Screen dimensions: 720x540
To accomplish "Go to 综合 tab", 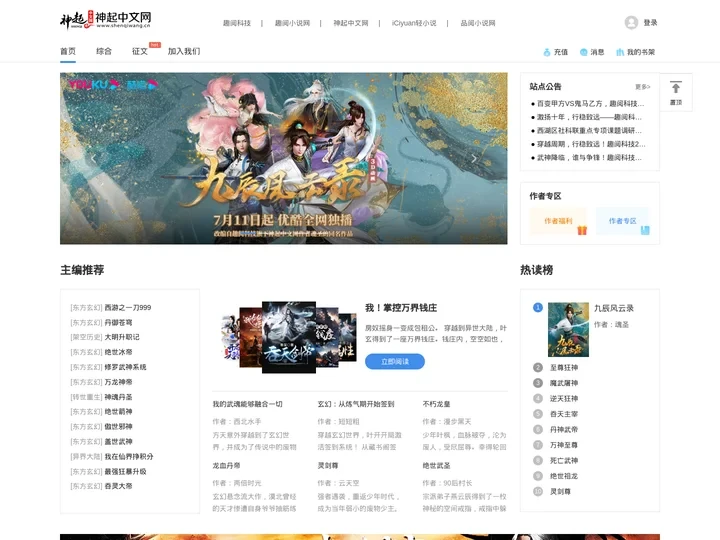I will 104,51.
